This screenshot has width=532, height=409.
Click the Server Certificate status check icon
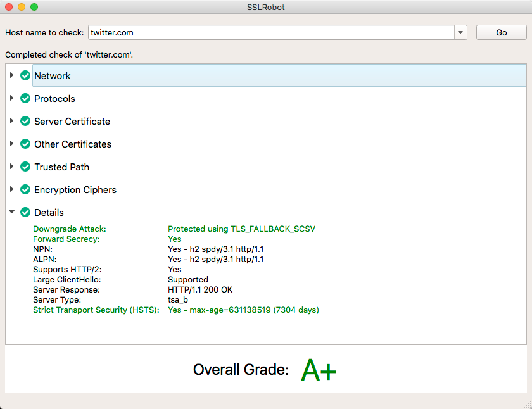coord(25,122)
